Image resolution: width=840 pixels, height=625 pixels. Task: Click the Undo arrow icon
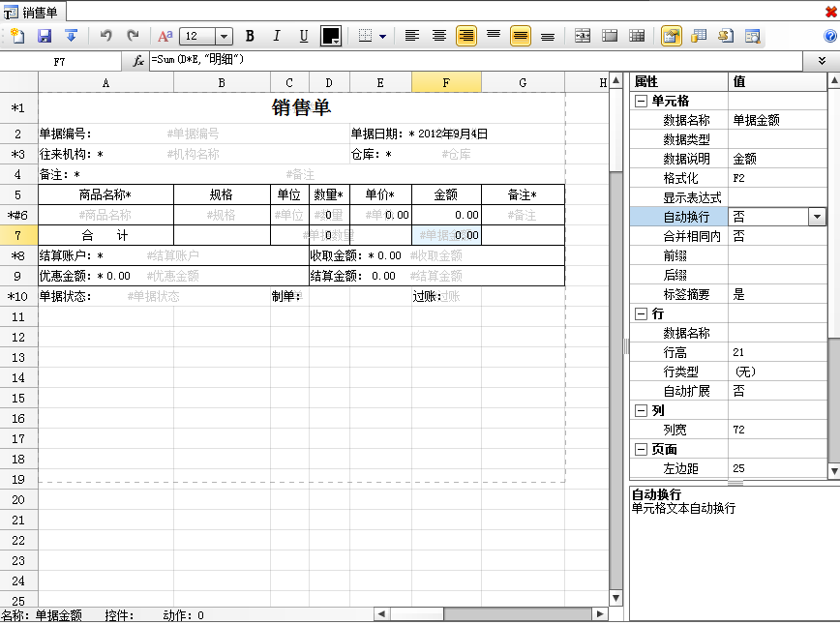coord(105,36)
